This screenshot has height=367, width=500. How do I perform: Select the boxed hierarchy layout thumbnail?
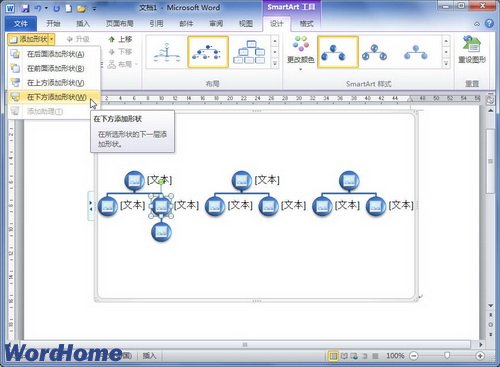tap(249, 52)
